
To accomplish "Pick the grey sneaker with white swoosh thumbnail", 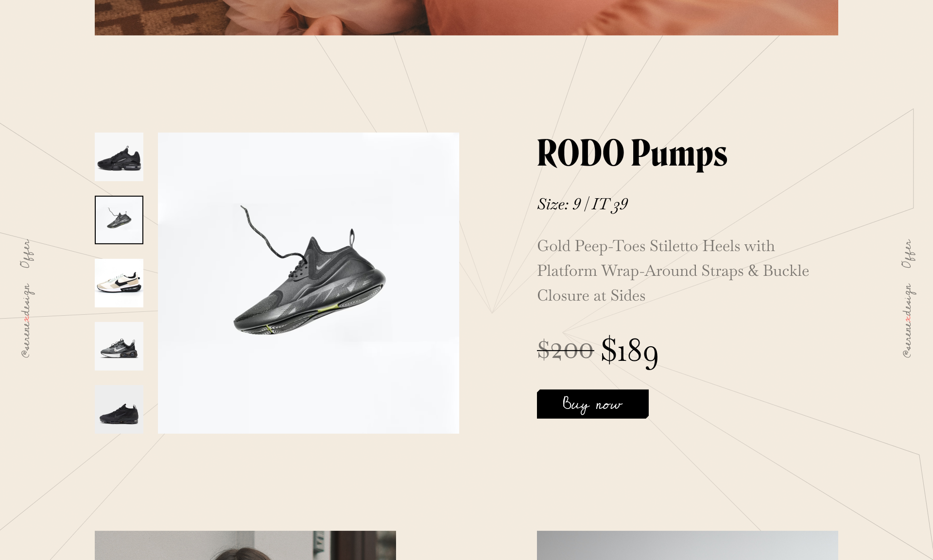I will (119, 346).
